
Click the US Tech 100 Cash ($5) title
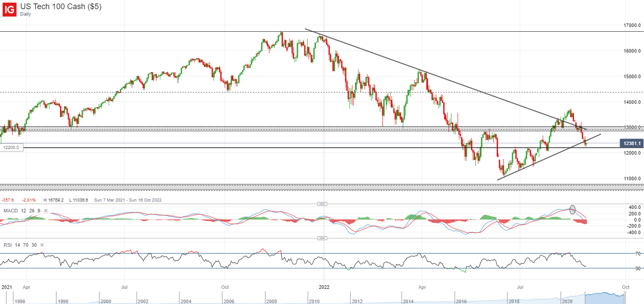(61, 7)
